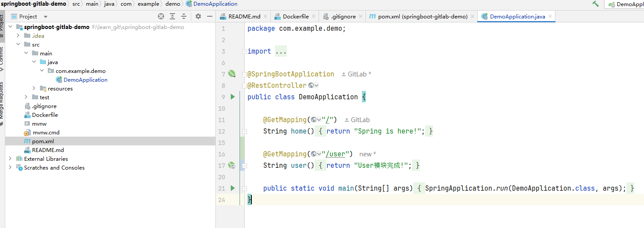Expand External Libraries node
This screenshot has width=644, height=228.
pos(11,159)
